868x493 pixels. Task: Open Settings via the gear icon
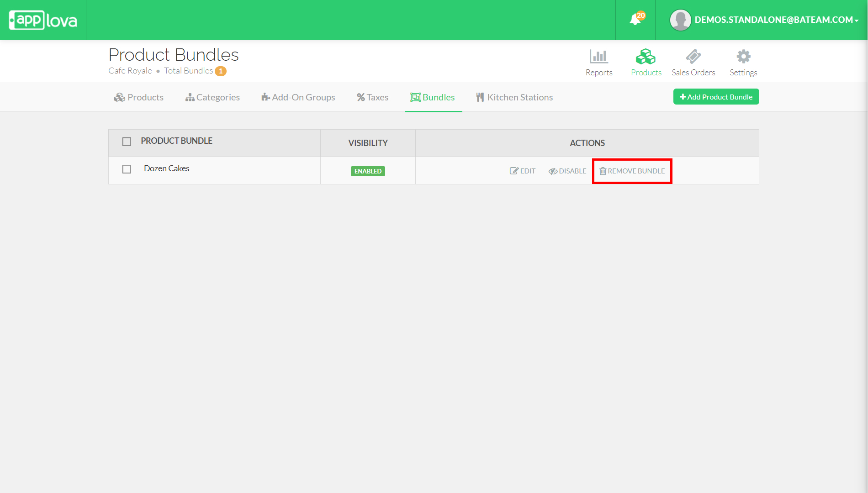tap(743, 57)
